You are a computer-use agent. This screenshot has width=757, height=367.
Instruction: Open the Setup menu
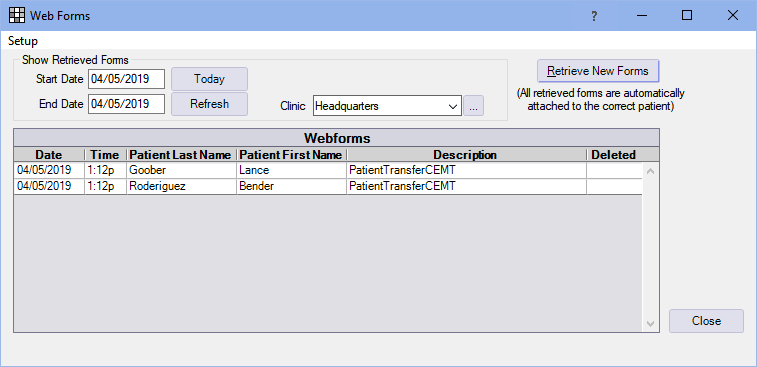pyautogui.click(x=23, y=41)
